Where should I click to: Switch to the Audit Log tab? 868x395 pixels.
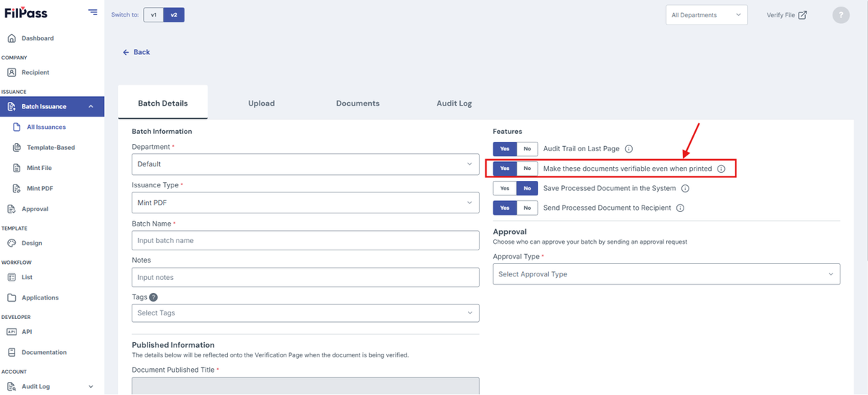tap(454, 103)
